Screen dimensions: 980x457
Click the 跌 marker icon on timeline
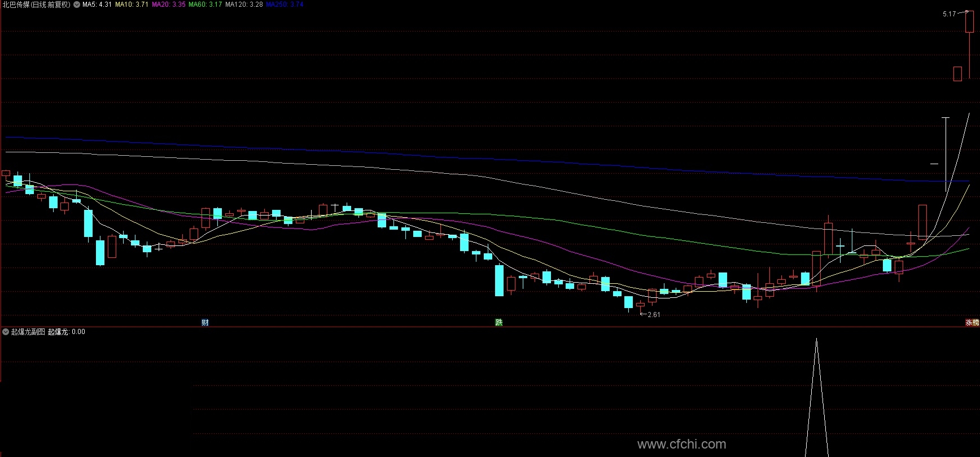tap(498, 323)
